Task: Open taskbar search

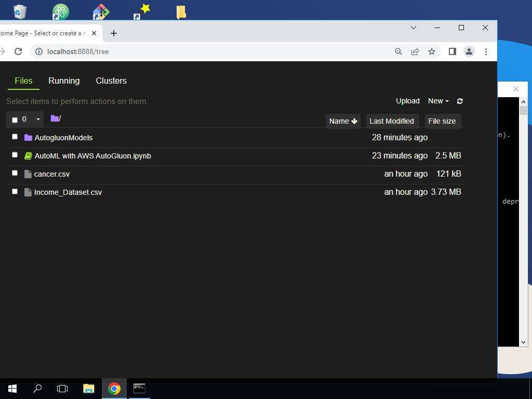Action: (x=37, y=389)
